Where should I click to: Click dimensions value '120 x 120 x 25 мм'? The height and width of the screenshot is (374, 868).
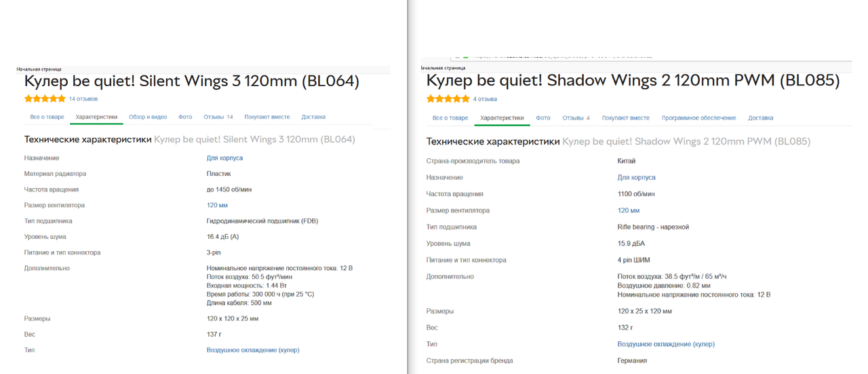[x=233, y=318]
